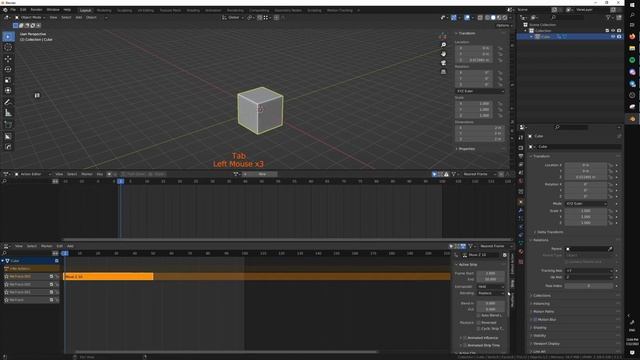Expand the Delta Transform section
Viewport: 640px width, 360px height.
549,232
